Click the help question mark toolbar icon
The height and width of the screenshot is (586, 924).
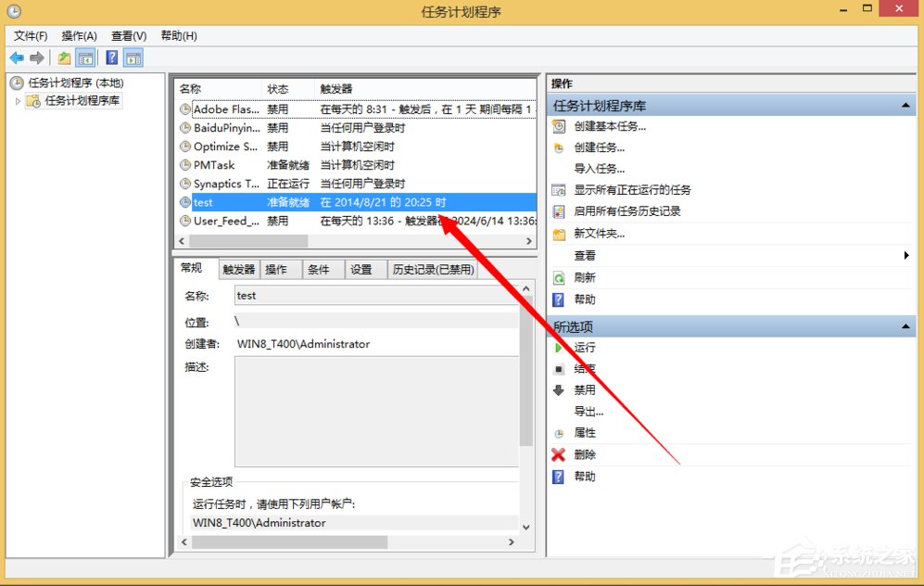[111, 57]
